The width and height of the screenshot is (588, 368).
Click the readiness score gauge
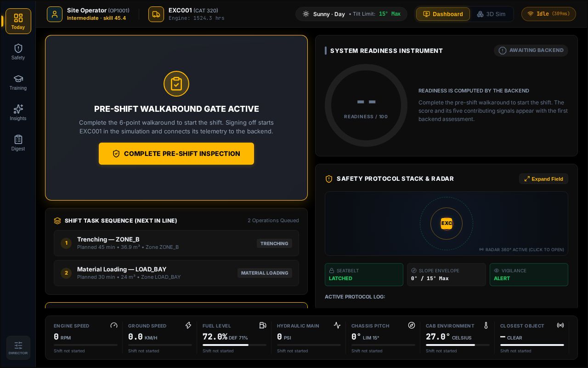(x=366, y=105)
